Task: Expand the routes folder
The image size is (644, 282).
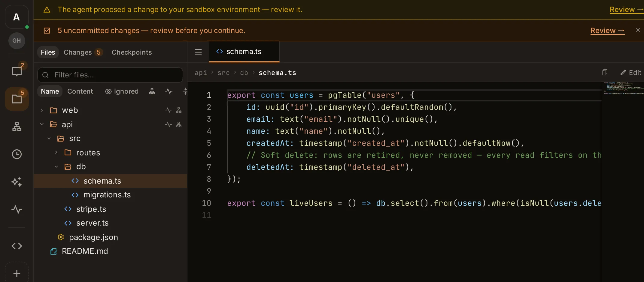Action: (56, 152)
